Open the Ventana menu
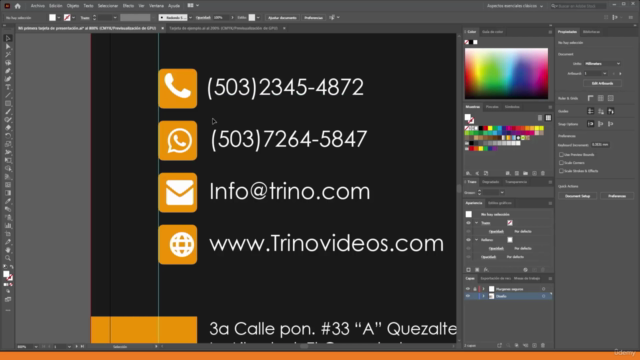 coord(156,6)
